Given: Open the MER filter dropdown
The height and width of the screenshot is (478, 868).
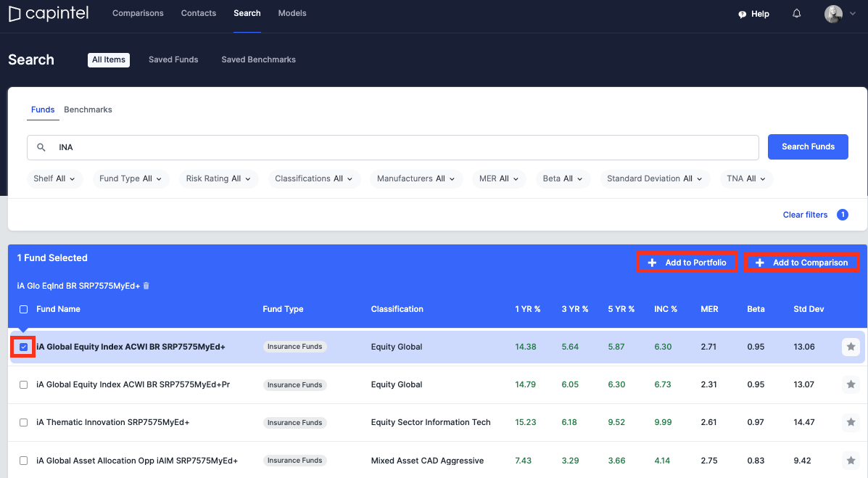Looking at the screenshot, I should click(499, 178).
